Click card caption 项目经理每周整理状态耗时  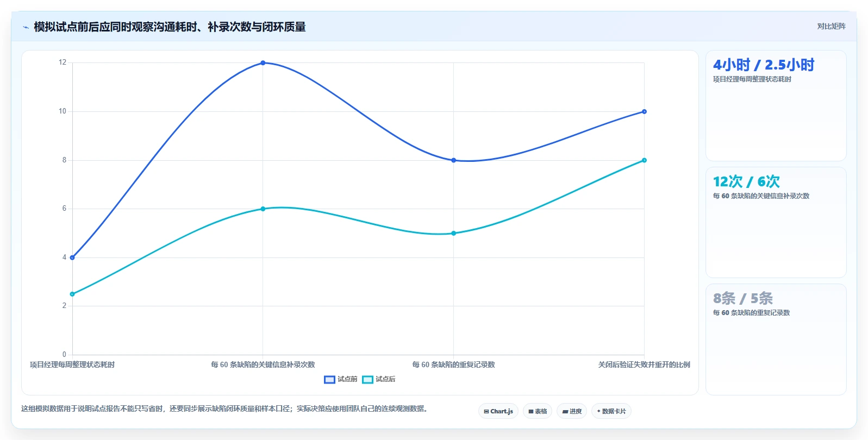click(752, 79)
